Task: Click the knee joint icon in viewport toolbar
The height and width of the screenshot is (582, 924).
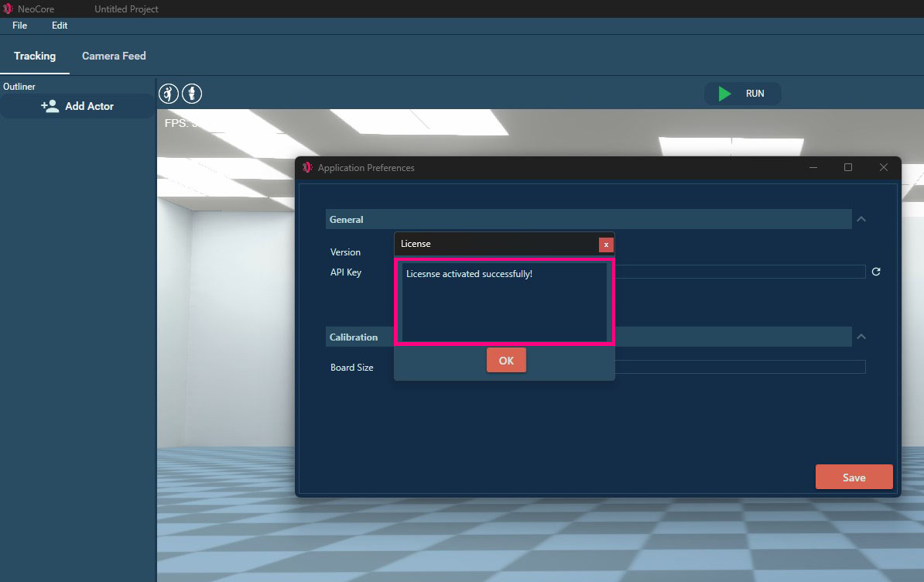Action: click(x=192, y=94)
